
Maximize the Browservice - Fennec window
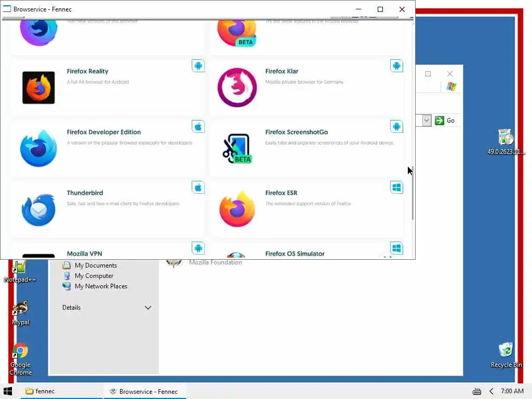380,9
